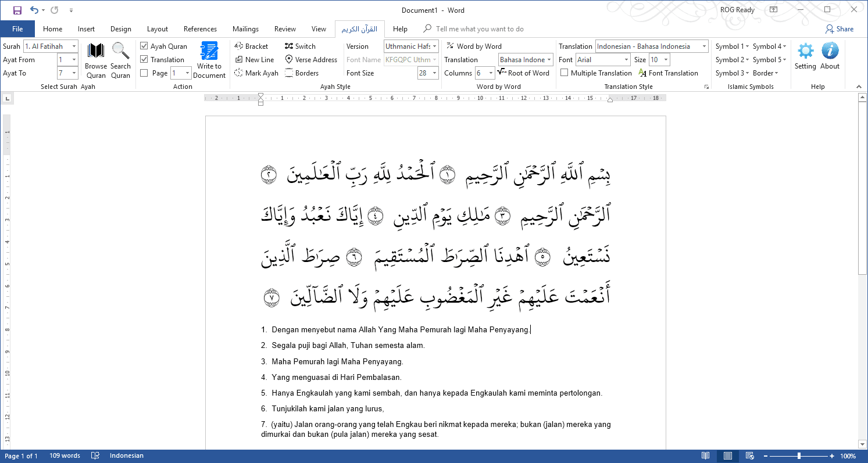Open the translation Font dropdown (Arial)
The image size is (868, 463).
click(x=626, y=60)
